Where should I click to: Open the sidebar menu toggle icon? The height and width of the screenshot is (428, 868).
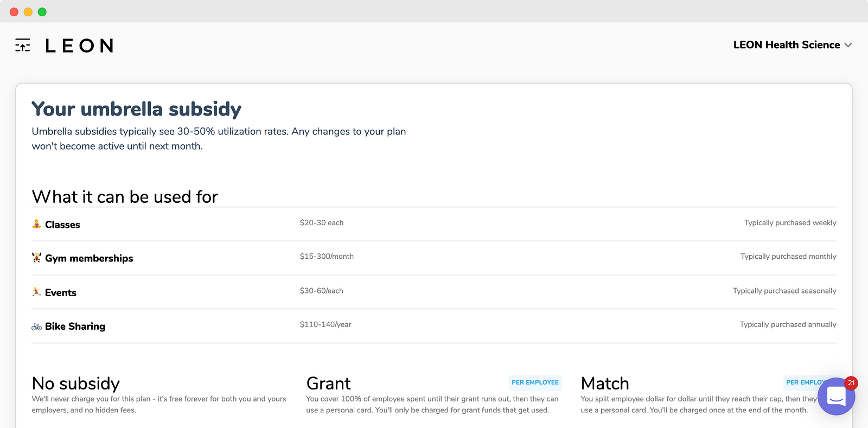(23, 46)
